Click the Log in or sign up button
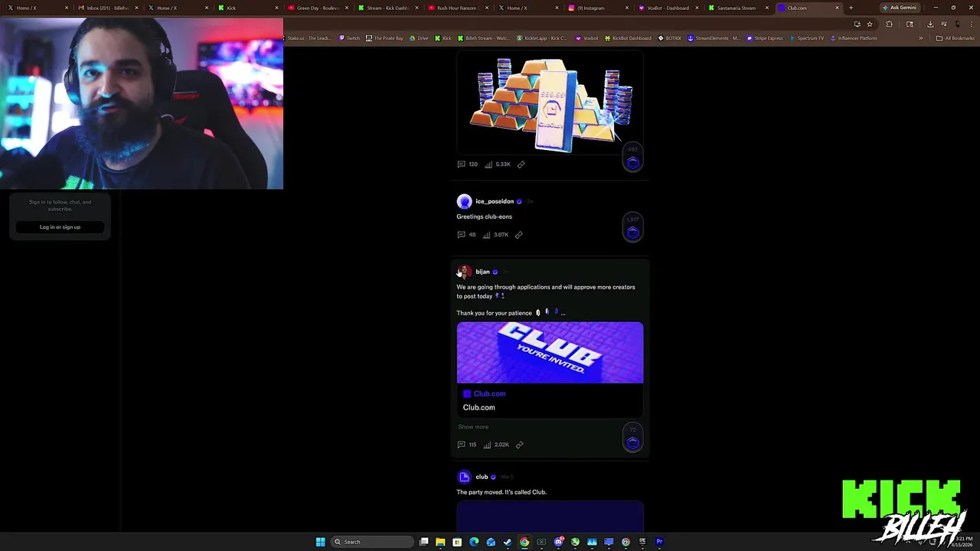The width and height of the screenshot is (980, 551). click(x=60, y=227)
